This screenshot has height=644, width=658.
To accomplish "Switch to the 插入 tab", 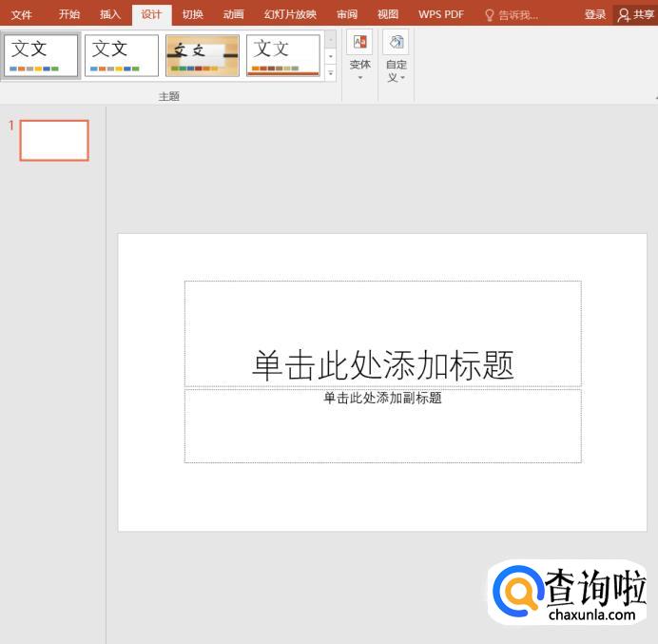I will click(x=110, y=14).
